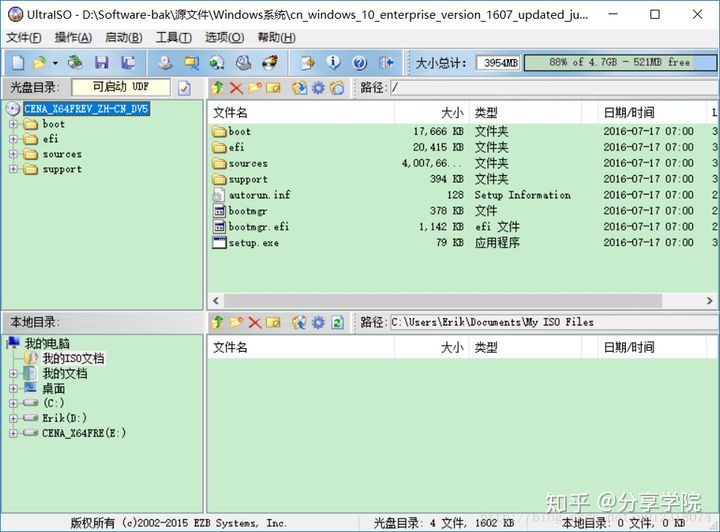The image size is (720, 532).
Task: Click the 大小 column header in disc list
Action: (432, 112)
